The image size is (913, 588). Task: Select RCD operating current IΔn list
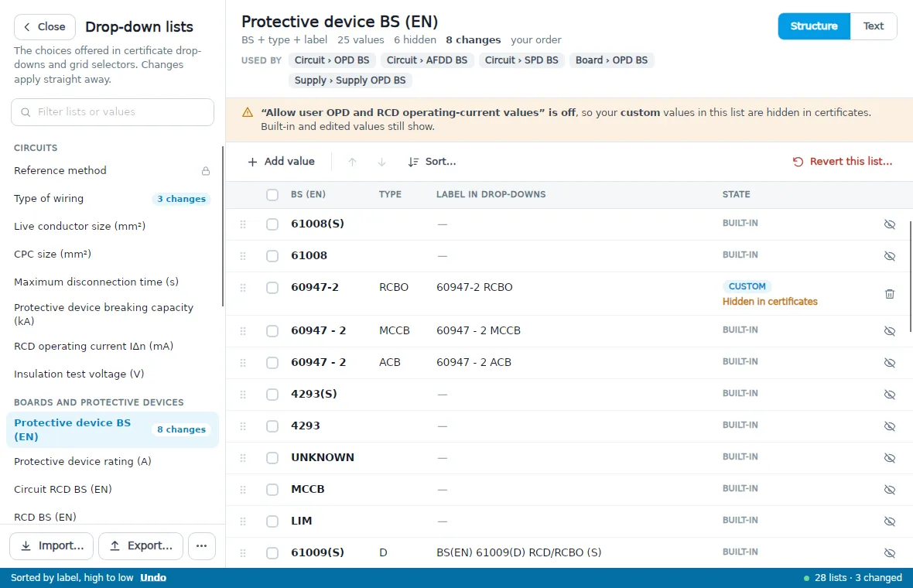pos(111,346)
